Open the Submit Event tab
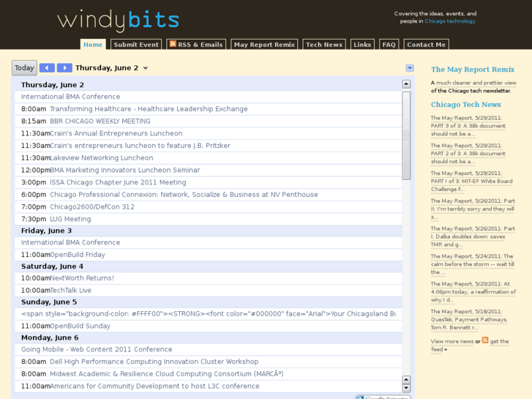Image resolution: width=532 pixels, height=399 pixels. click(136, 45)
